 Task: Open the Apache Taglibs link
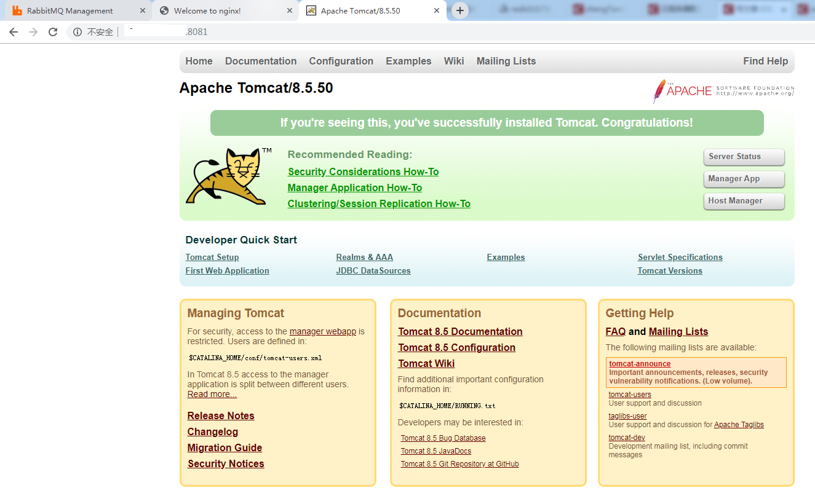(739, 425)
